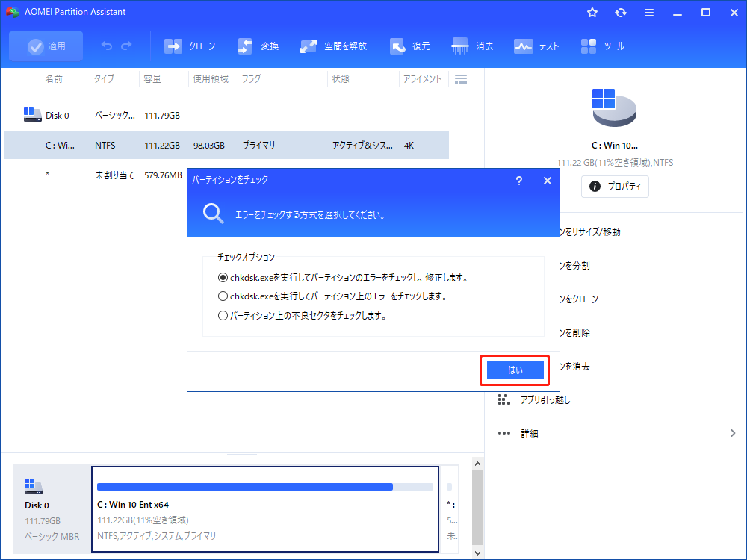Click the 4K alignment cell

click(409, 146)
